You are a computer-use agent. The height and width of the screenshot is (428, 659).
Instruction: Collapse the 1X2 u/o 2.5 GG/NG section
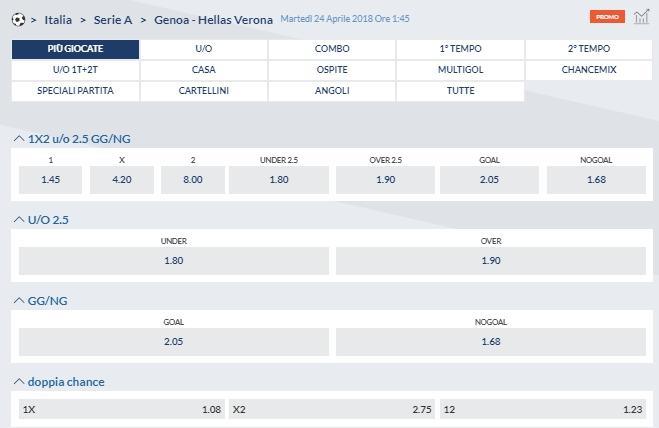(x=19, y=139)
